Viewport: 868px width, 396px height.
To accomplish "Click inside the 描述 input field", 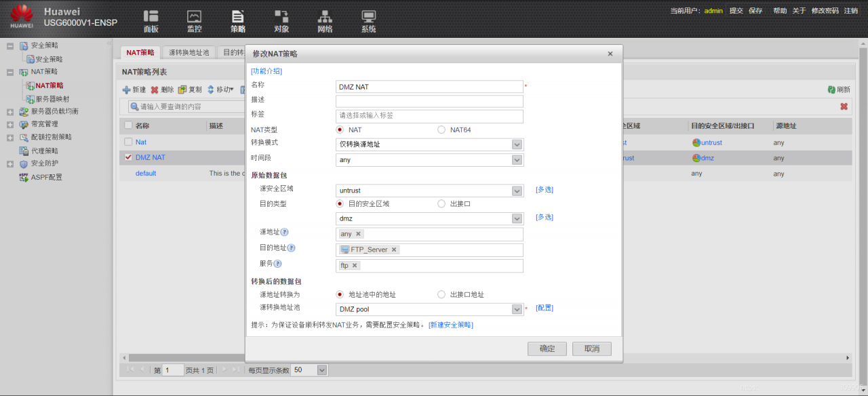I will 429,101.
